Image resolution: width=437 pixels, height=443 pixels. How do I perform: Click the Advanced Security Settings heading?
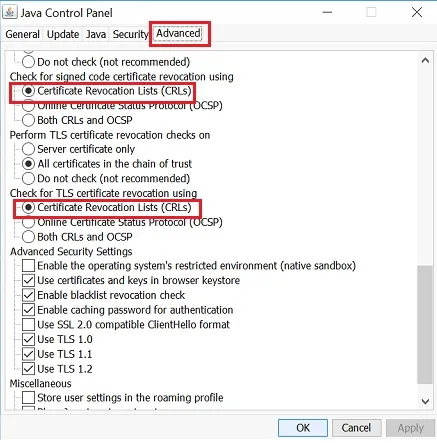(x=71, y=251)
